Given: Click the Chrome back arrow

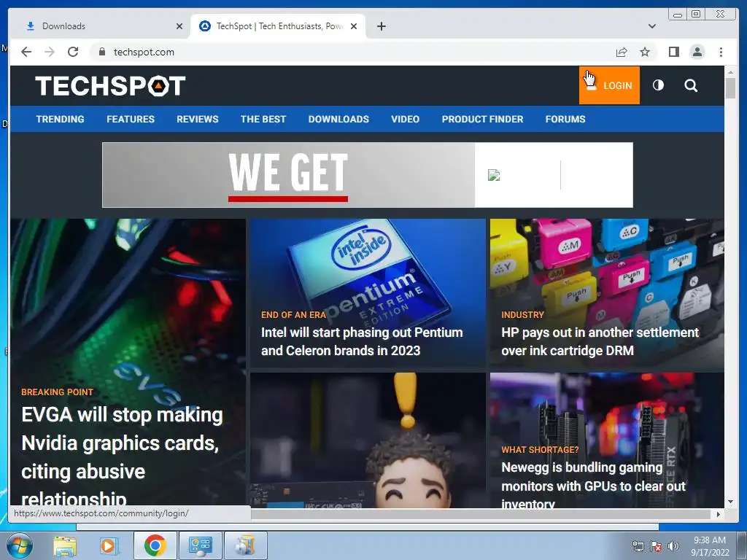Looking at the screenshot, I should click(x=26, y=52).
